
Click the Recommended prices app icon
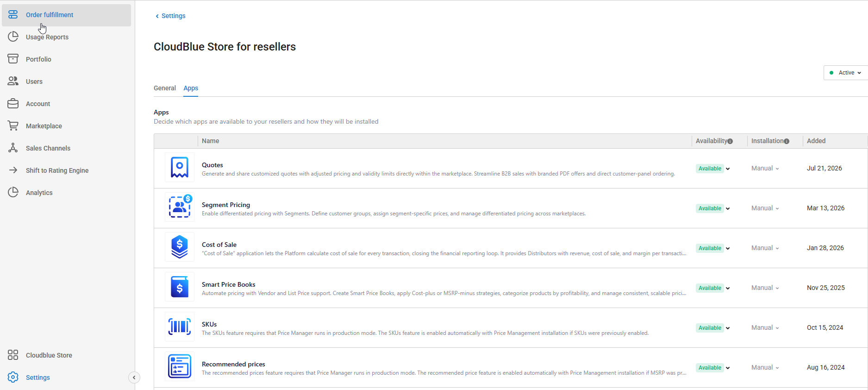pyautogui.click(x=180, y=367)
